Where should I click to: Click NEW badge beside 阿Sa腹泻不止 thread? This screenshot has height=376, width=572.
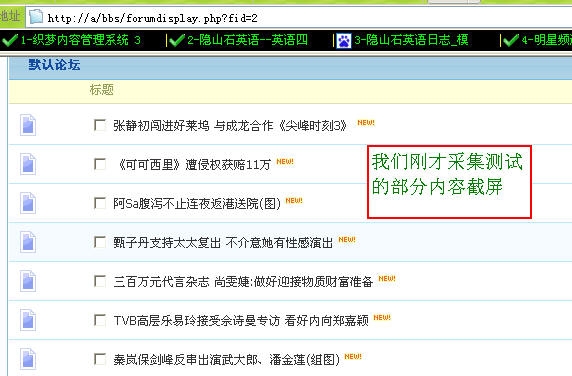click(x=294, y=201)
